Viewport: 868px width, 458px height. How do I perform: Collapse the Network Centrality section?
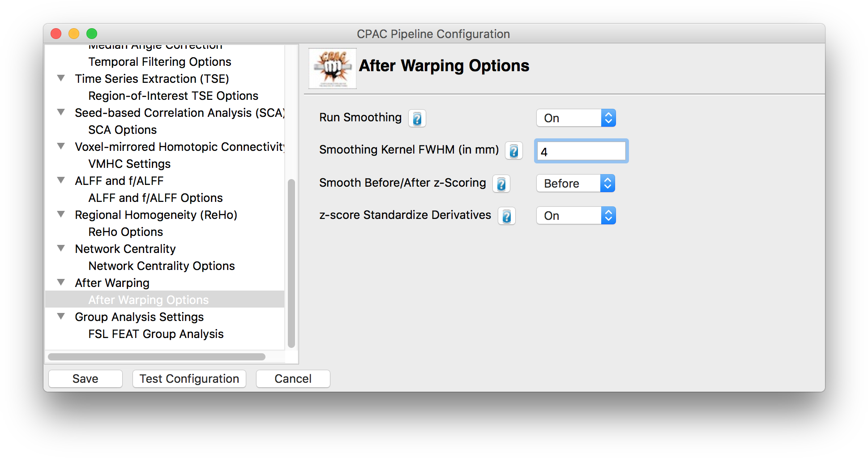pyautogui.click(x=61, y=248)
